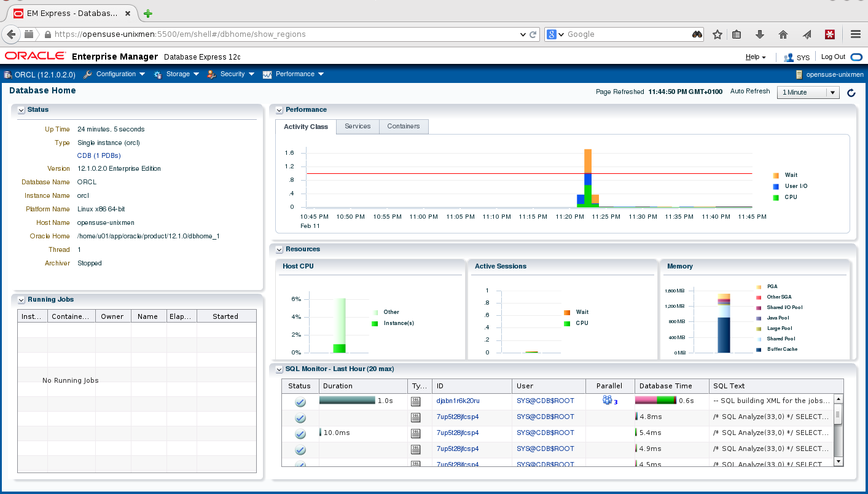Viewport: 868px width, 494px height.
Task: Sort SQL Monitor by Duration column header
Action: (363, 386)
